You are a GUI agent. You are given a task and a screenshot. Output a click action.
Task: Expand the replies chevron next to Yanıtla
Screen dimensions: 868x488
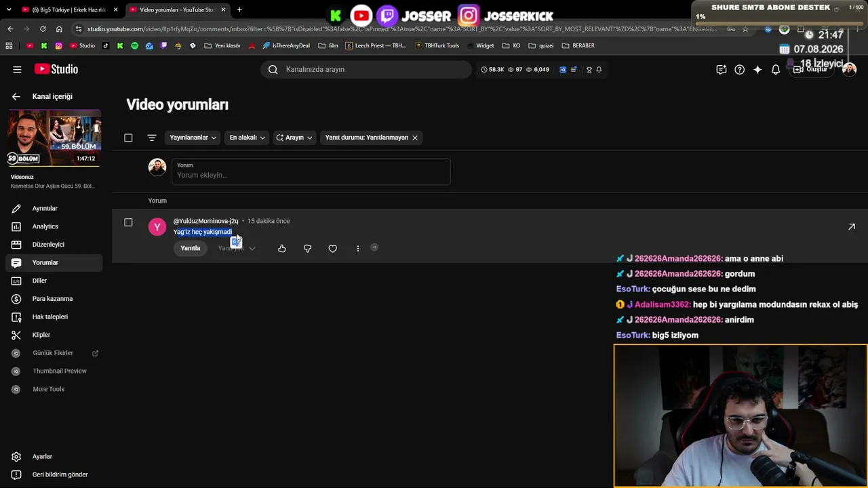click(252, 249)
